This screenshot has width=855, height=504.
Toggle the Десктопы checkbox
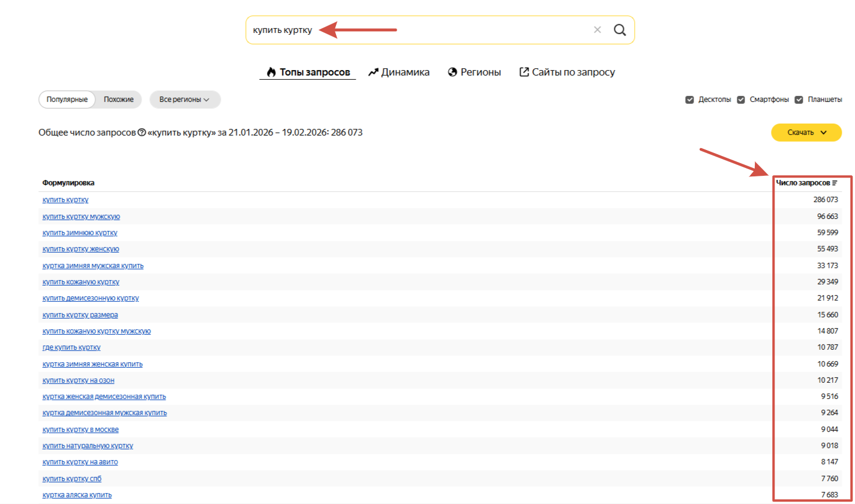click(x=689, y=100)
